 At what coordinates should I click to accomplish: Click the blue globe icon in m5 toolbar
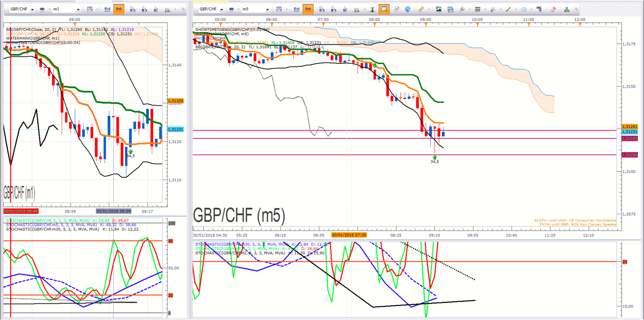(407, 9)
